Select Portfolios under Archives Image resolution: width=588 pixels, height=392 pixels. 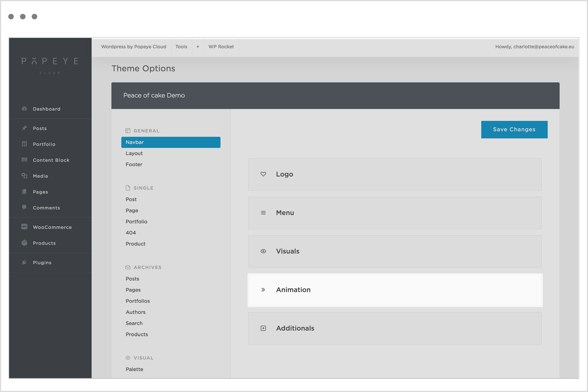(138, 301)
